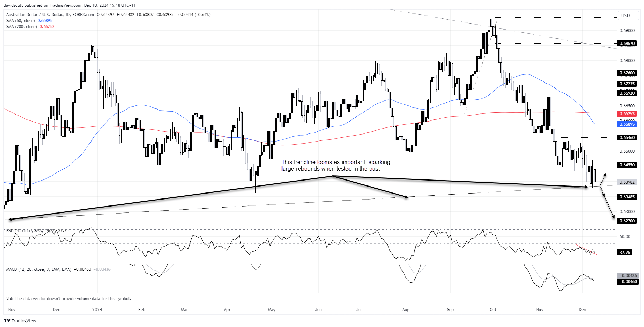Click the May label on time axis
644x327 pixels.
click(x=272, y=310)
